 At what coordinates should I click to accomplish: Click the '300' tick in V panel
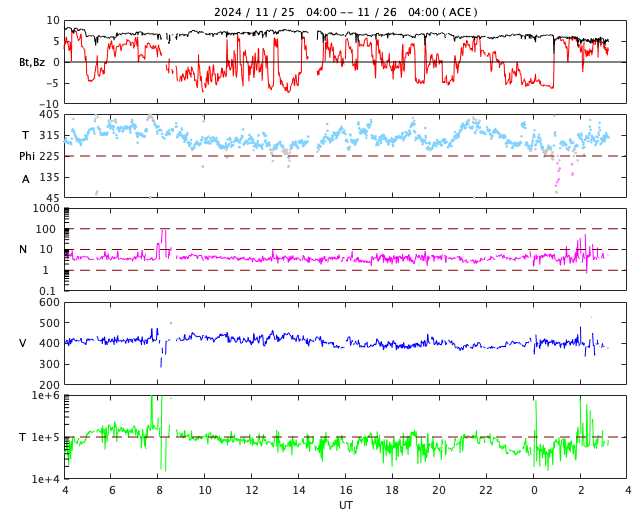[49, 364]
